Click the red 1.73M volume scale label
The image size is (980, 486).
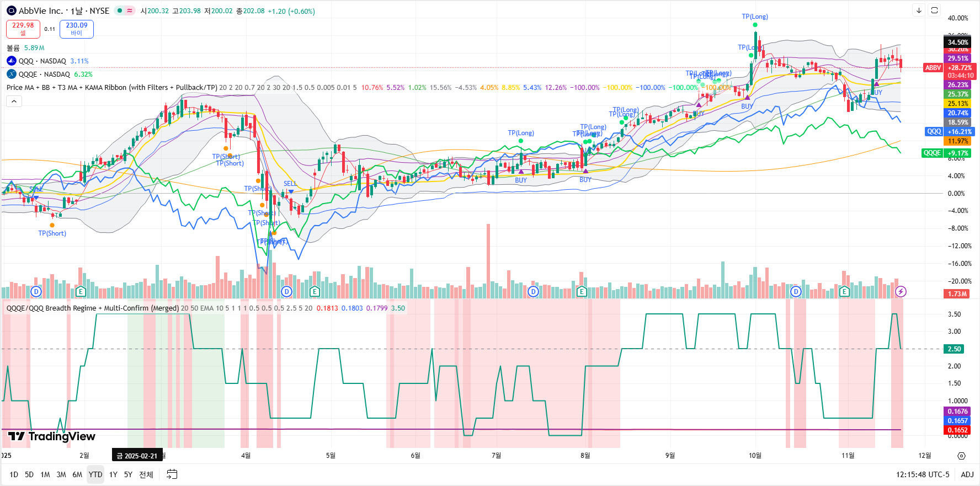pyautogui.click(x=958, y=294)
